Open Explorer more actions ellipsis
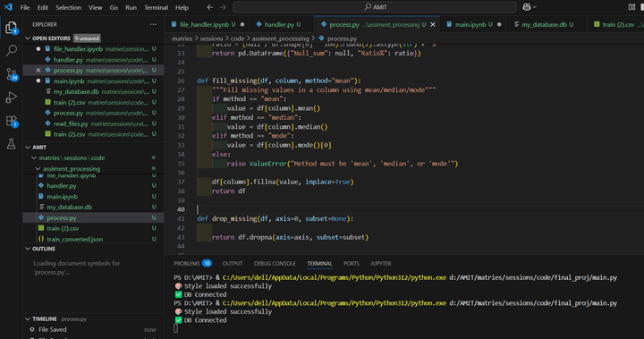Viewport: 644px width, 339px height. (x=153, y=25)
